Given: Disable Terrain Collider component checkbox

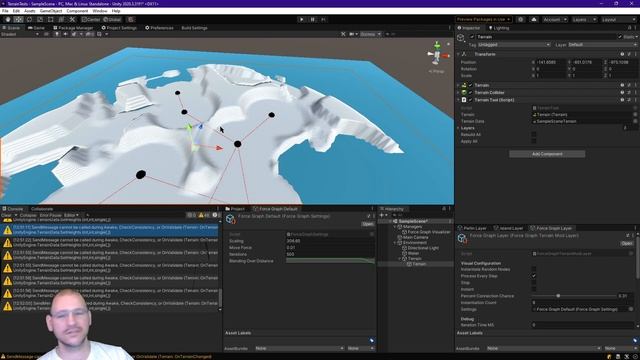Looking at the screenshot, I should pyautogui.click(x=470, y=93).
